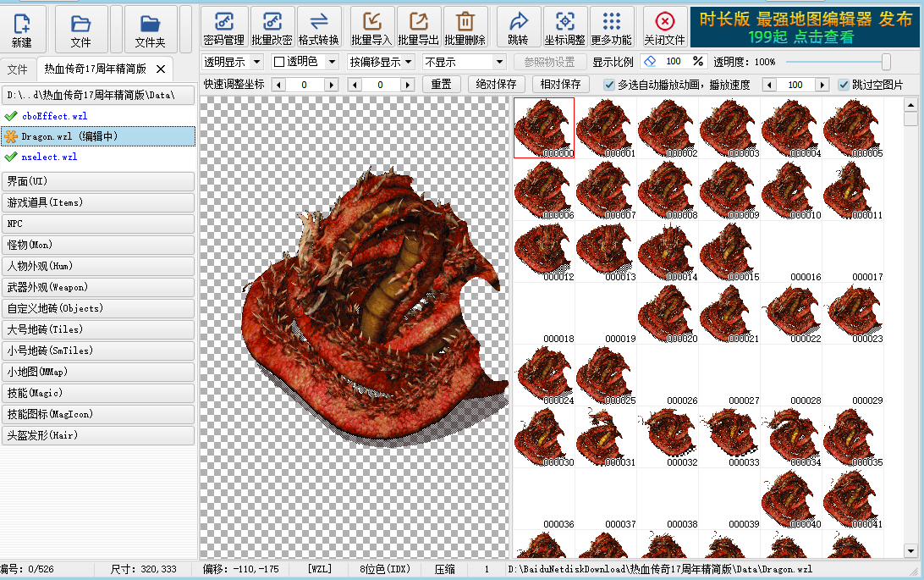Image resolution: width=924 pixels, height=580 pixels.
Task: Click the 新建 (New) toolbar icon
Action: pyautogui.click(x=22, y=30)
